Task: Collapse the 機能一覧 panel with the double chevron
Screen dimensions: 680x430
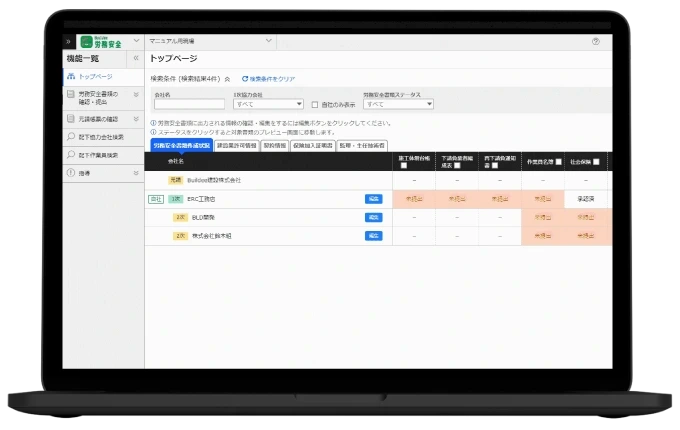Action: [136, 58]
